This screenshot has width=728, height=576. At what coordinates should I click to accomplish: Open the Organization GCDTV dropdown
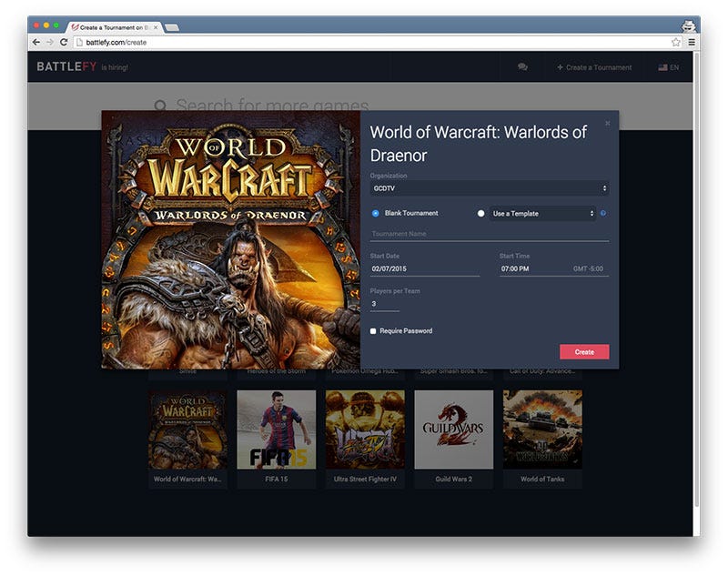pyautogui.click(x=490, y=188)
